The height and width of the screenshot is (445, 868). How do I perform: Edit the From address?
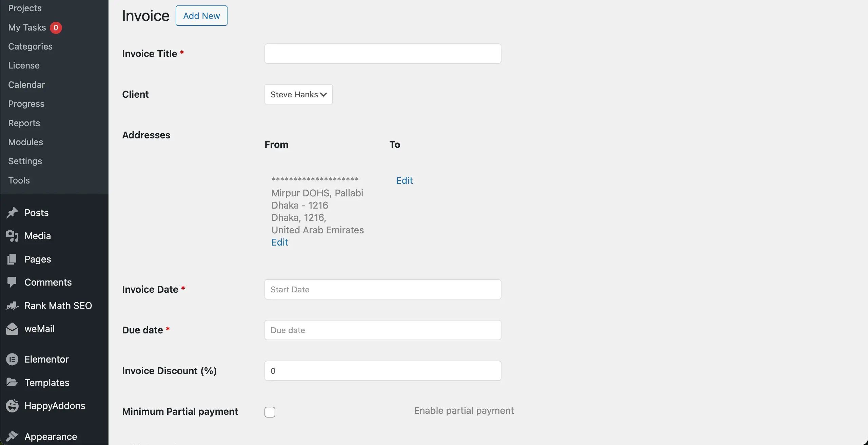(x=279, y=242)
